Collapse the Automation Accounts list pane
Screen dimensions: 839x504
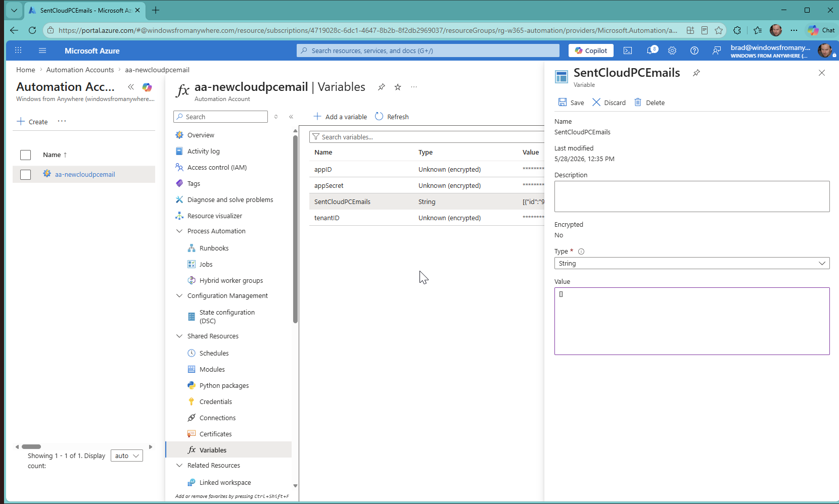[x=131, y=87]
